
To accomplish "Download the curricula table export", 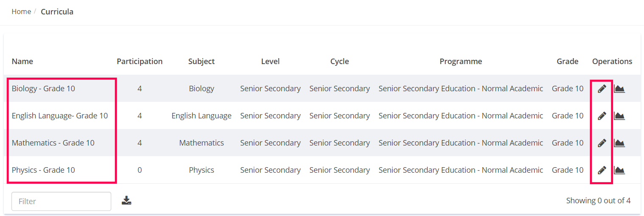I will click(127, 201).
